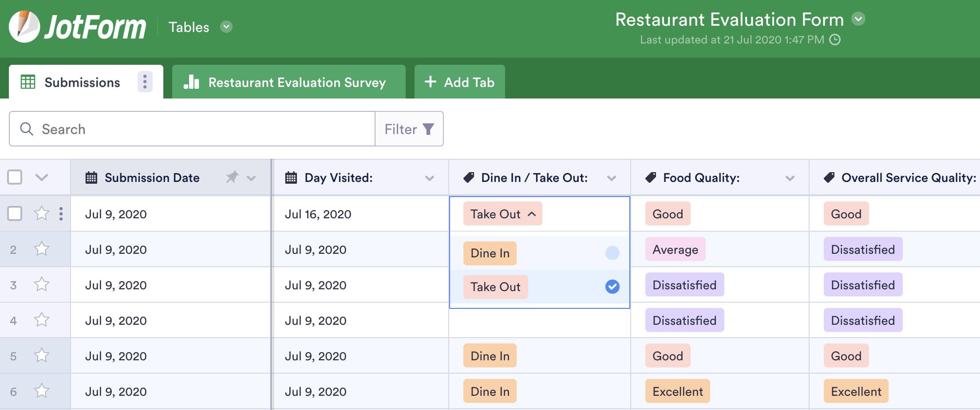This screenshot has width=980, height=410.
Task: Star the submission in row 5
Action: point(42,355)
